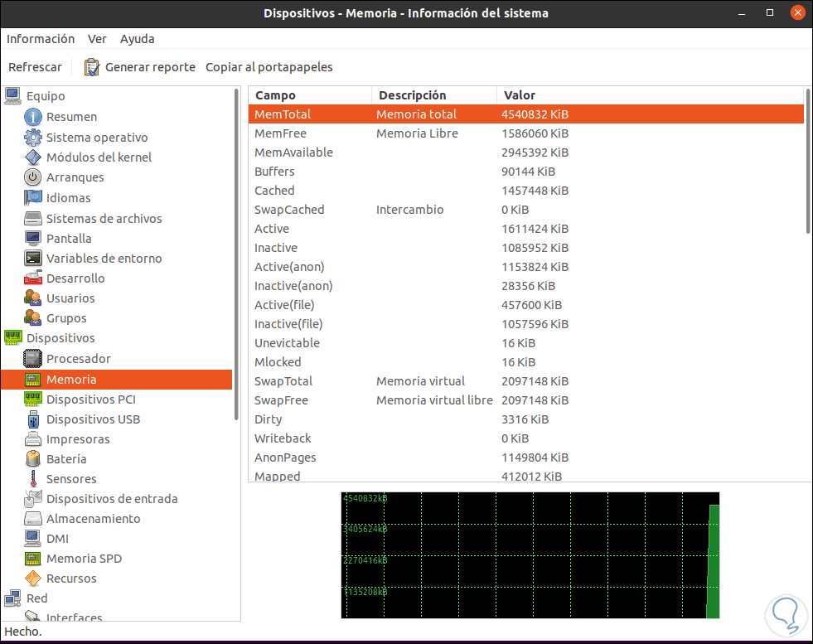Click the Memoria chip icon

(33, 380)
